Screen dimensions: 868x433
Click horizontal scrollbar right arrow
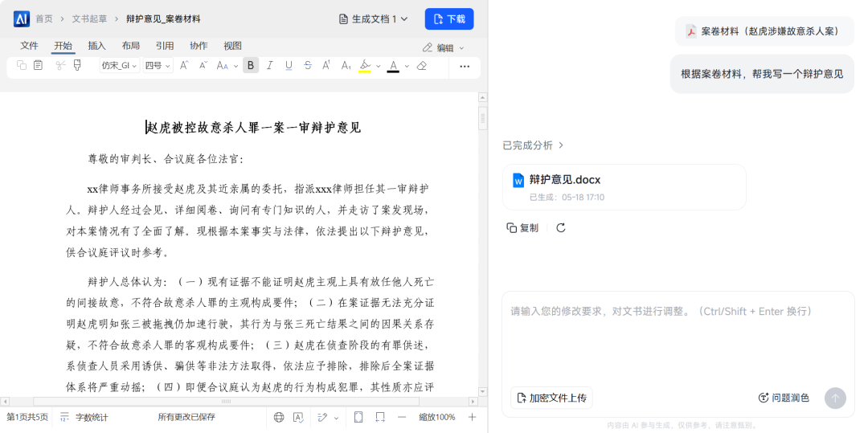pyautogui.click(x=473, y=402)
